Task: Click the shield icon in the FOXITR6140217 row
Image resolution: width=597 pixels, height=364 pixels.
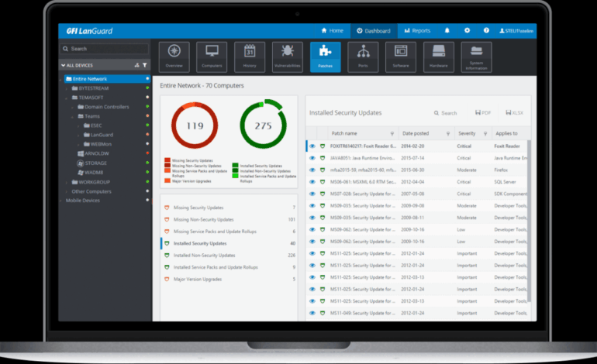Action: tap(323, 146)
